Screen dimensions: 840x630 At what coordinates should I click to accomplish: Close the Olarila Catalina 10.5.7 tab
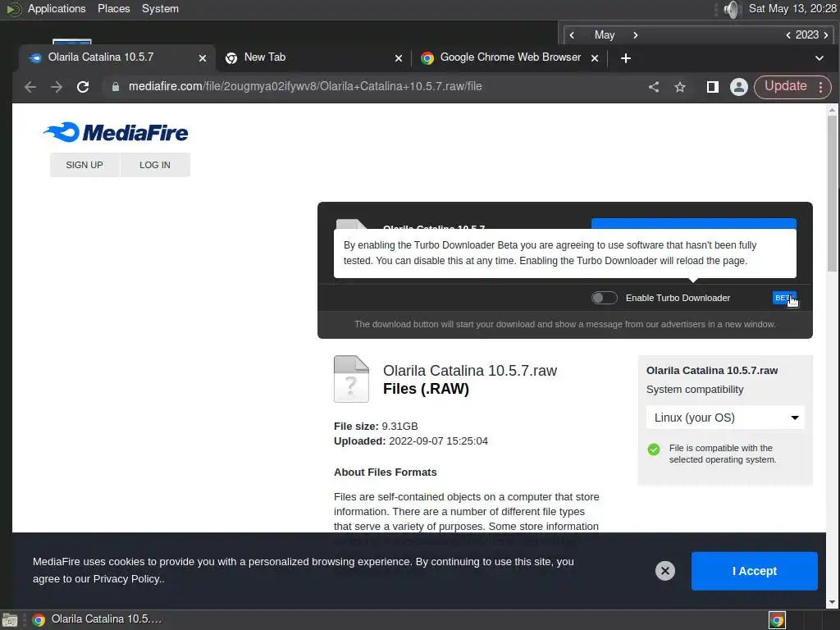(203, 58)
